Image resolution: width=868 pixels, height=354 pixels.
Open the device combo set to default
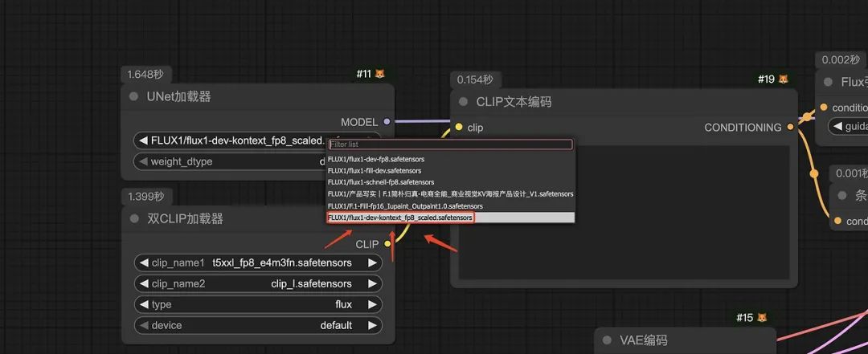(258, 325)
